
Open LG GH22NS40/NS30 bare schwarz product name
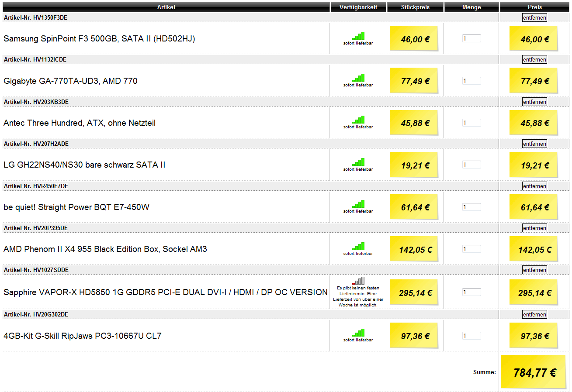point(84,165)
